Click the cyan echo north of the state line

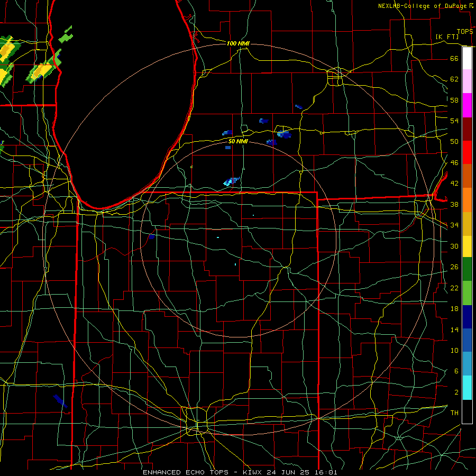(232, 181)
